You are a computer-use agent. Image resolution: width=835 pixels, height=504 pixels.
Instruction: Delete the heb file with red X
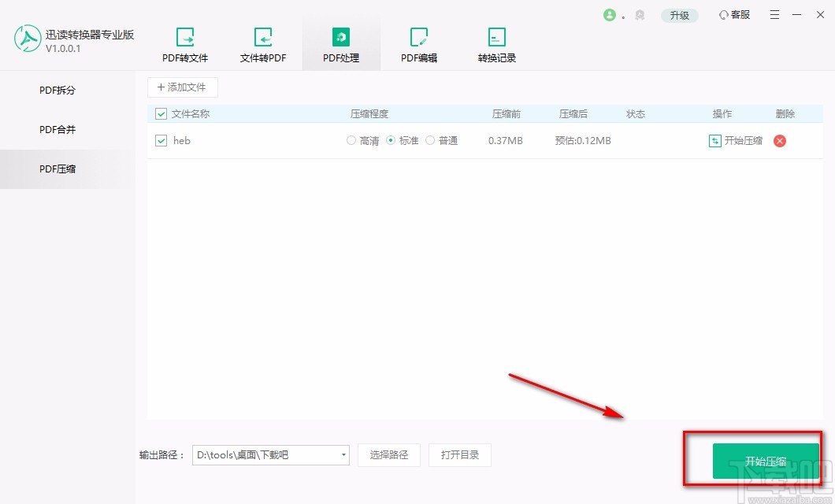(x=779, y=140)
